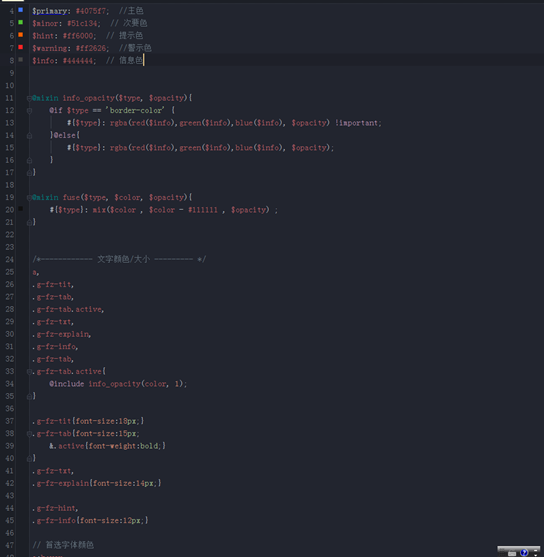
Task: Minimize the language bar
Action: click(x=535, y=551)
